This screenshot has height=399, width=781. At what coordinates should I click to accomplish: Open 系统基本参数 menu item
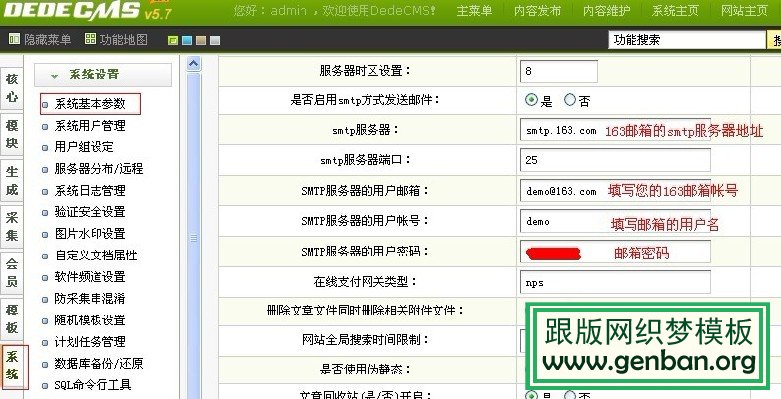[90, 104]
